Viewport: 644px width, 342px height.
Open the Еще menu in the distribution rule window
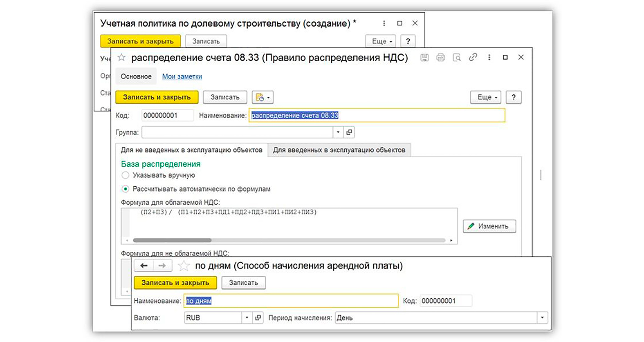[x=486, y=97]
